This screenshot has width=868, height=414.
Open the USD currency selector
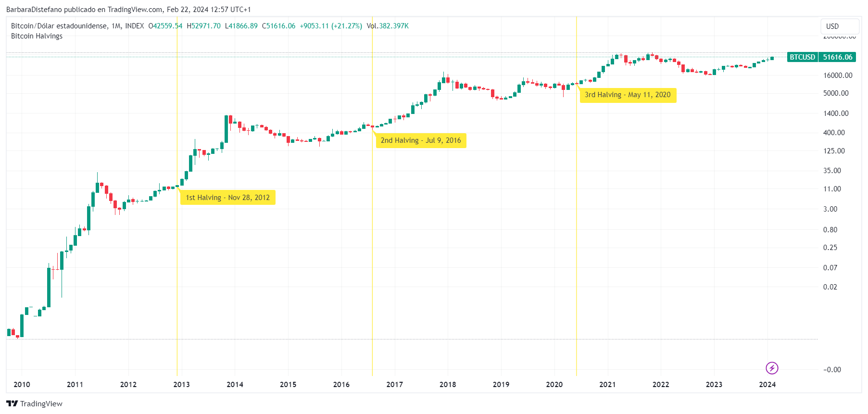(x=840, y=26)
